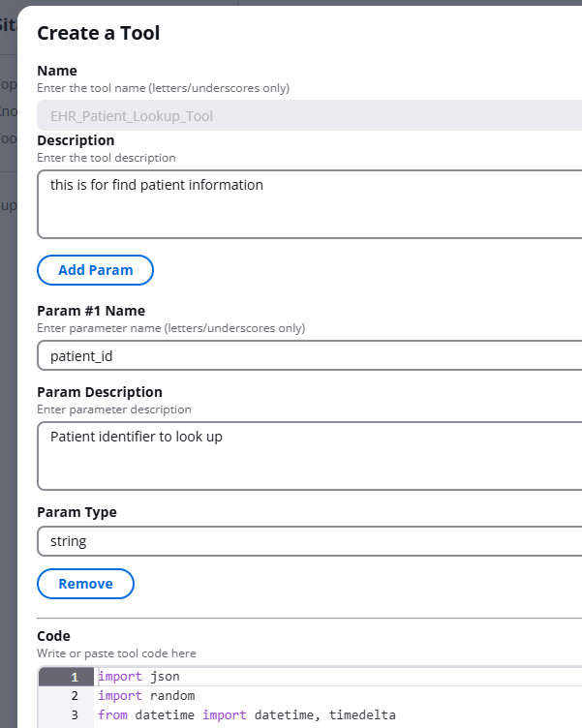Select line number 1 in code gutter
582x728 pixels.
(x=66, y=677)
